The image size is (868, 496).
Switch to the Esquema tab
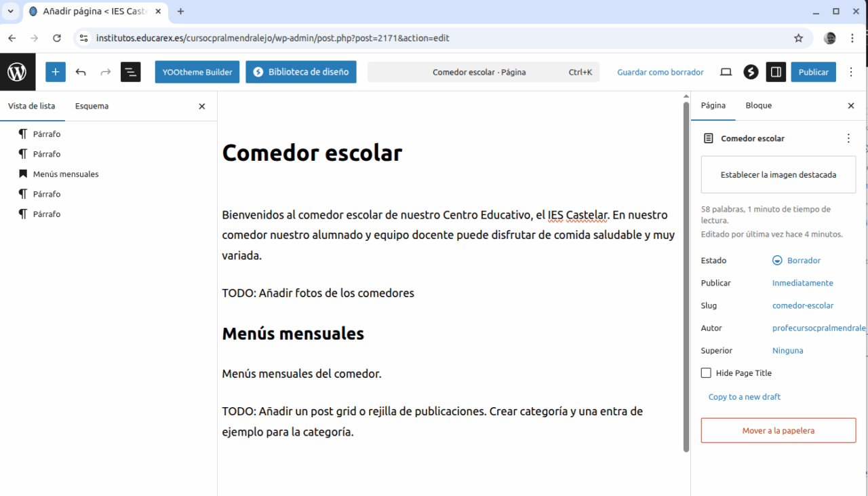(x=92, y=106)
